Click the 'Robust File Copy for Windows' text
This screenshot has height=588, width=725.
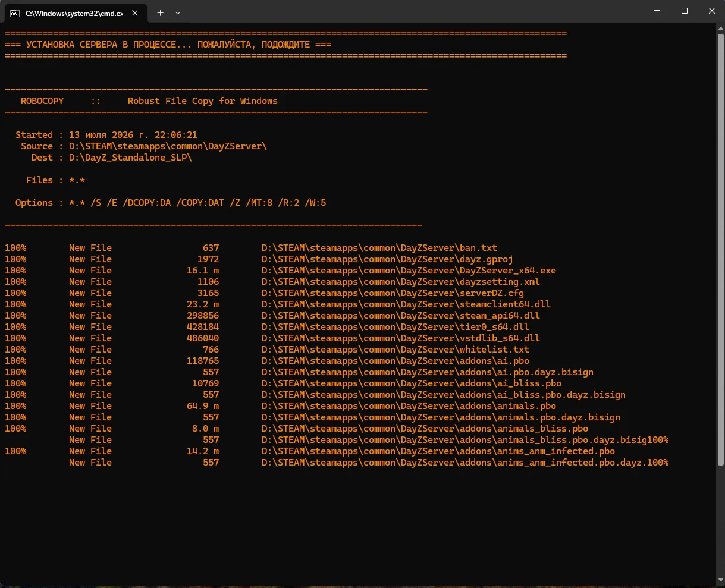click(203, 101)
